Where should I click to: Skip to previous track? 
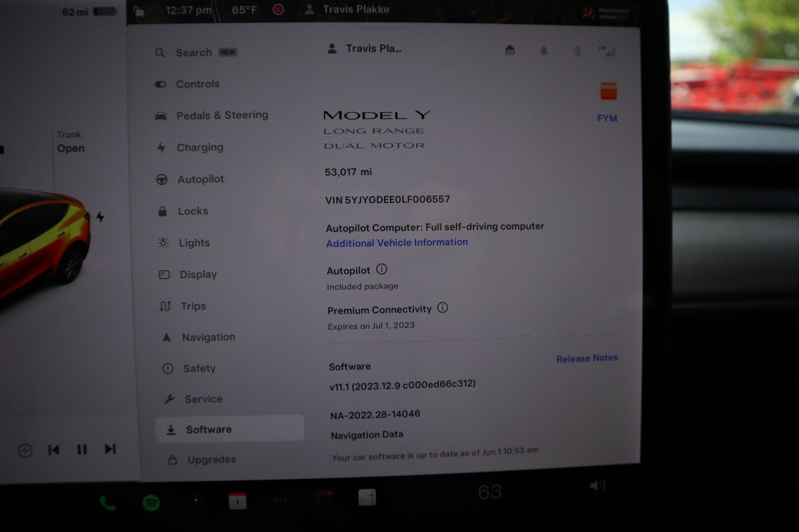click(x=53, y=450)
